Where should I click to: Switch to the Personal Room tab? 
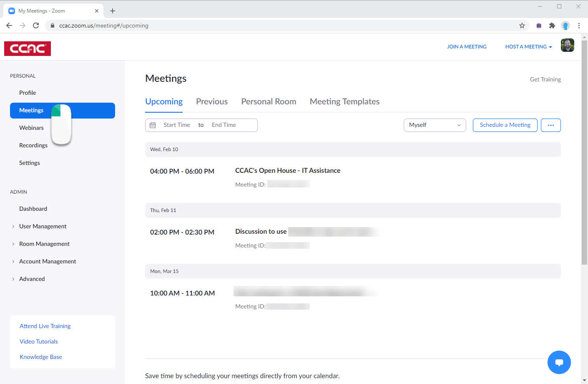click(x=269, y=101)
